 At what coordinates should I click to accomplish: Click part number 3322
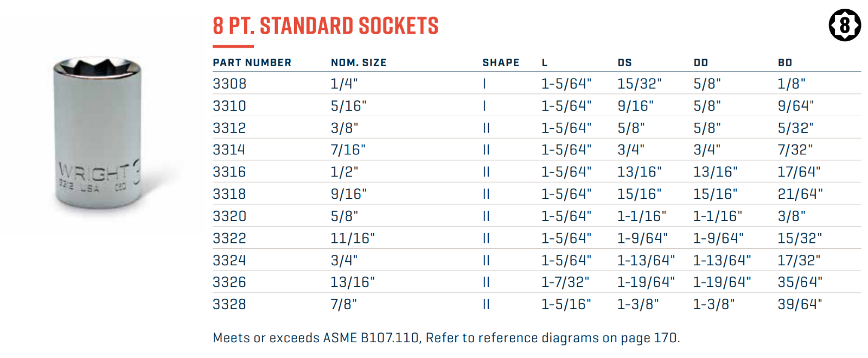(229, 238)
